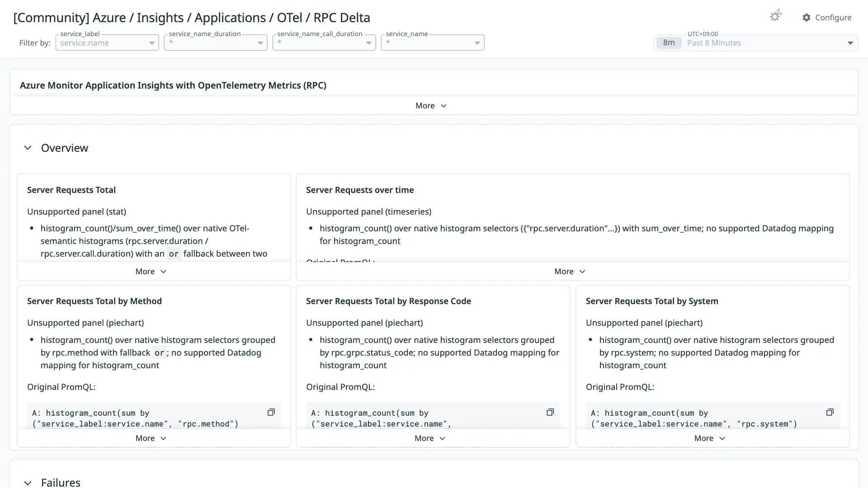Collapse the Overview section
This screenshot has height=488, width=868.
pyautogui.click(x=28, y=148)
